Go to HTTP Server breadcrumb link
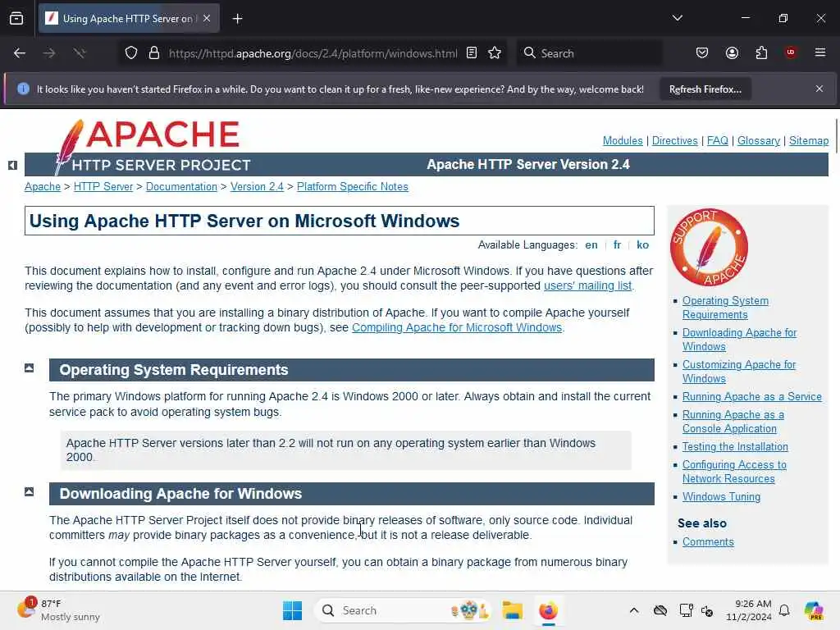This screenshot has width=840, height=630. (103, 186)
